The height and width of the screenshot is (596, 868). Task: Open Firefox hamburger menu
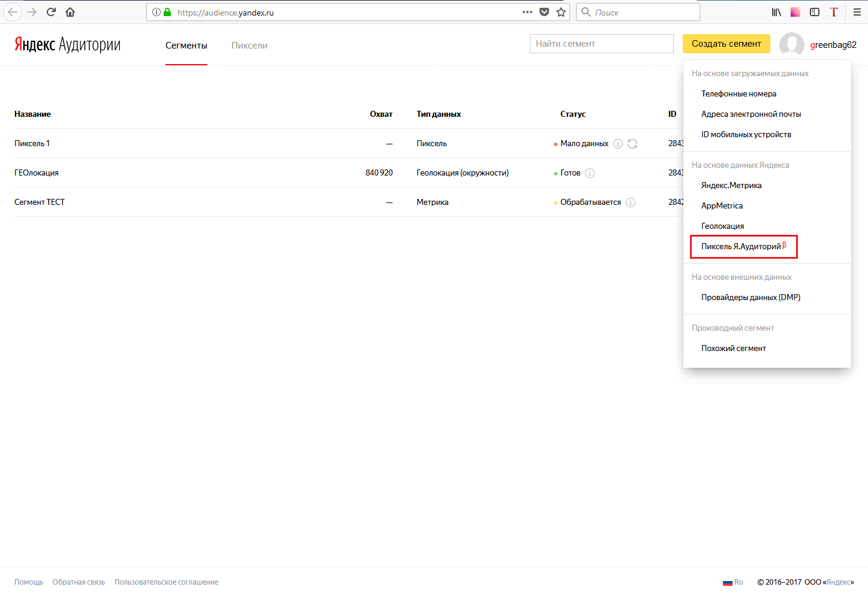pos(857,12)
